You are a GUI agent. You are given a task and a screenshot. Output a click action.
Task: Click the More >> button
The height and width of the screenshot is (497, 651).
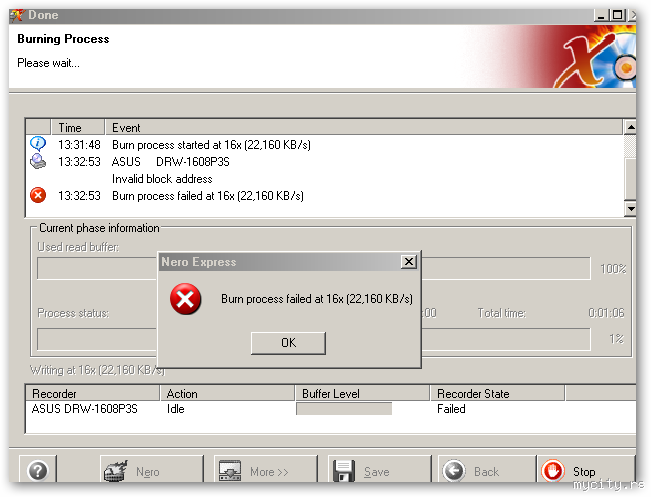(x=265, y=471)
